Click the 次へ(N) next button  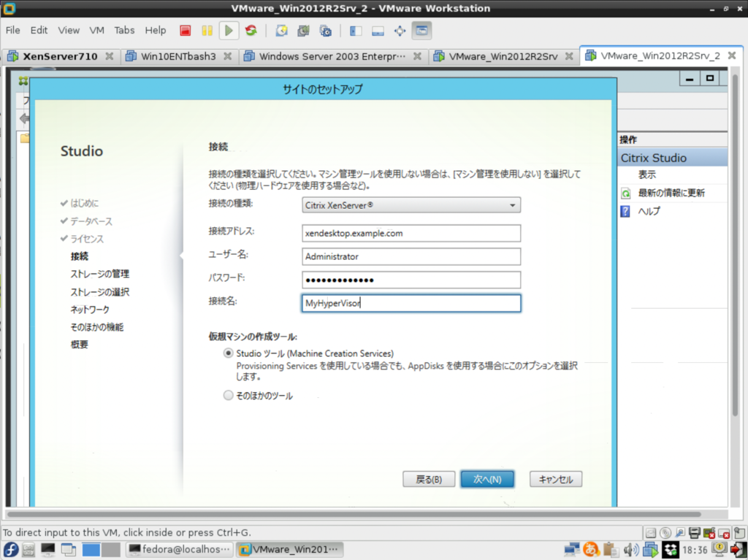point(487,480)
